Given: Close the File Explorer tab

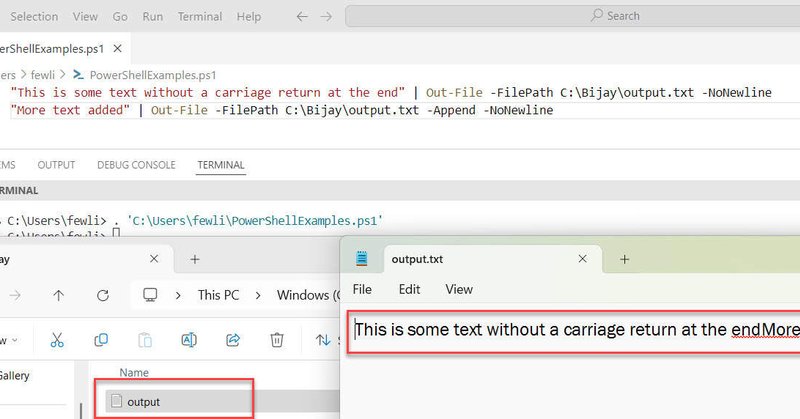Looking at the screenshot, I should click(x=154, y=259).
